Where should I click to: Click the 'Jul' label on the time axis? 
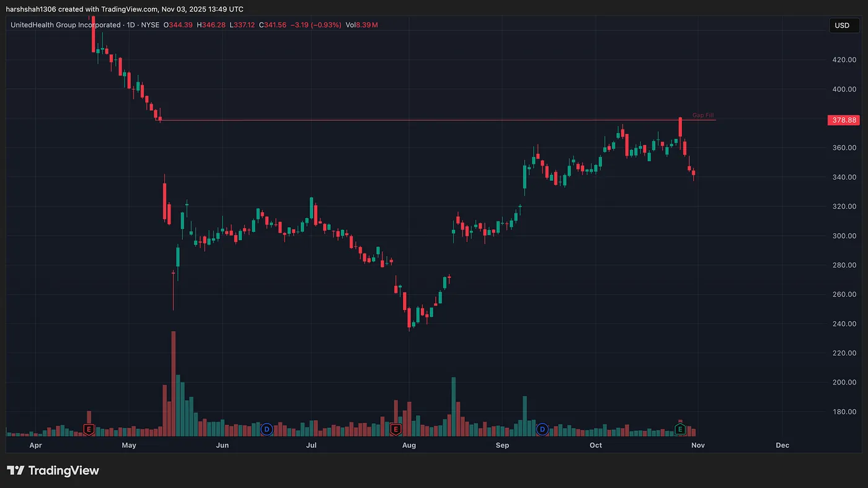[x=311, y=445]
